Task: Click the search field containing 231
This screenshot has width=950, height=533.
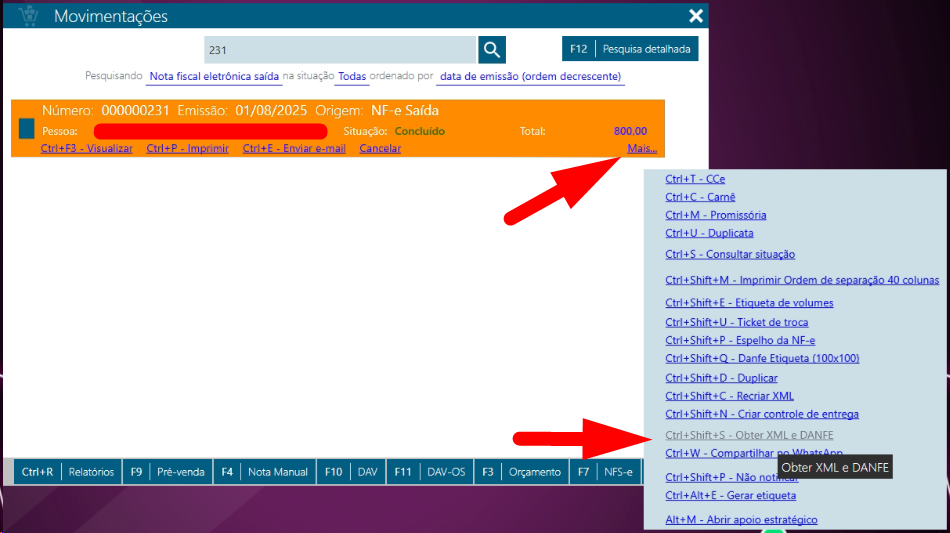Action: [x=339, y=50]
